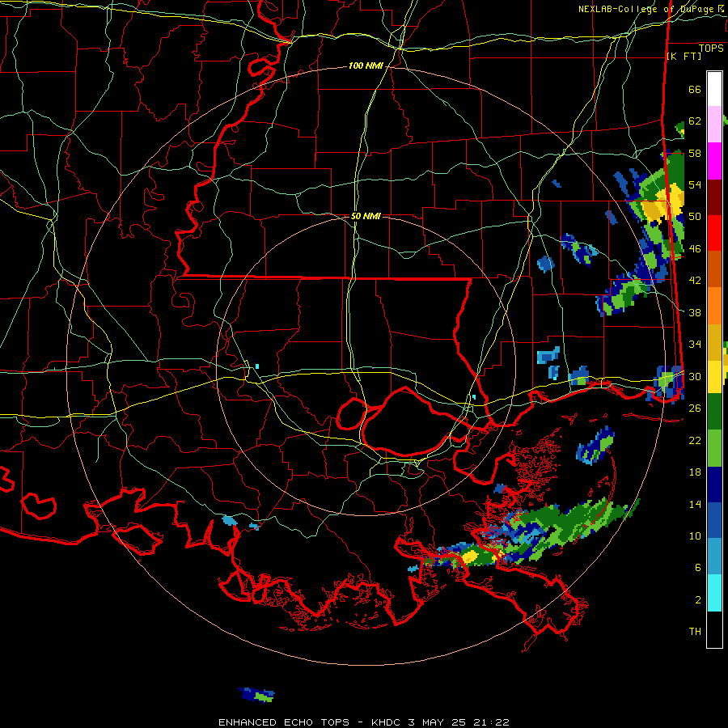This screenshot has width=728, height=728.
Task: Click the [K FT] units label
Action: [684, 57]
